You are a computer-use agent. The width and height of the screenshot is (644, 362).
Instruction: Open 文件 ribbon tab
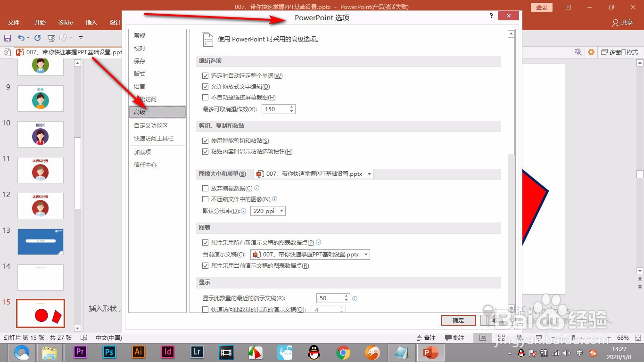click(14, 22)
